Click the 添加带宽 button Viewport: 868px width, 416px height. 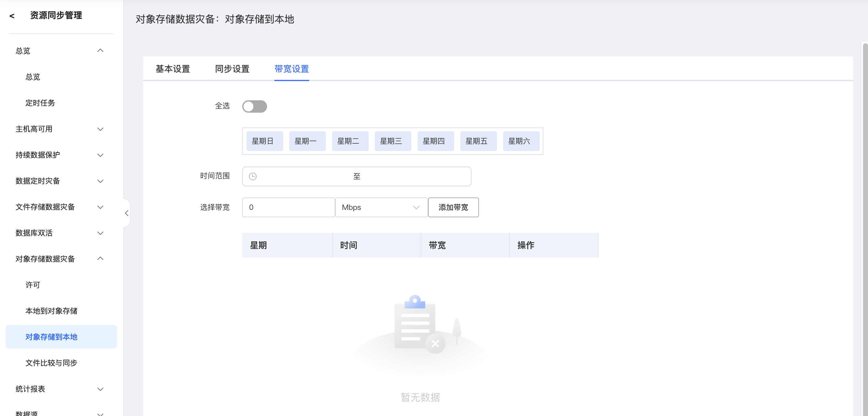453,207
